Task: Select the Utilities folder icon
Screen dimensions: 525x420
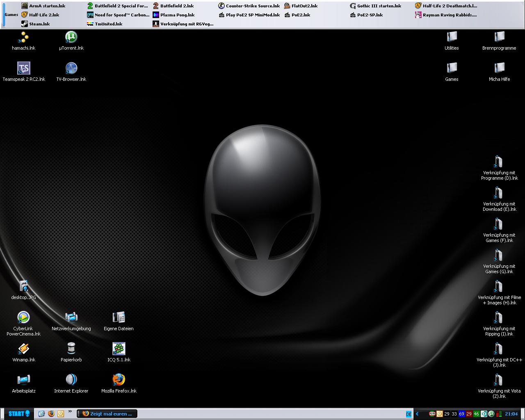Action: tap(452, 41)
